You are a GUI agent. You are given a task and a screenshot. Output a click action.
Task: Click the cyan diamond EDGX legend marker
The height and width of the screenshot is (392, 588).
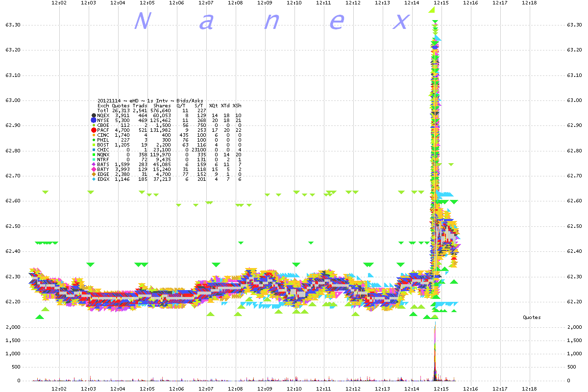94,178
